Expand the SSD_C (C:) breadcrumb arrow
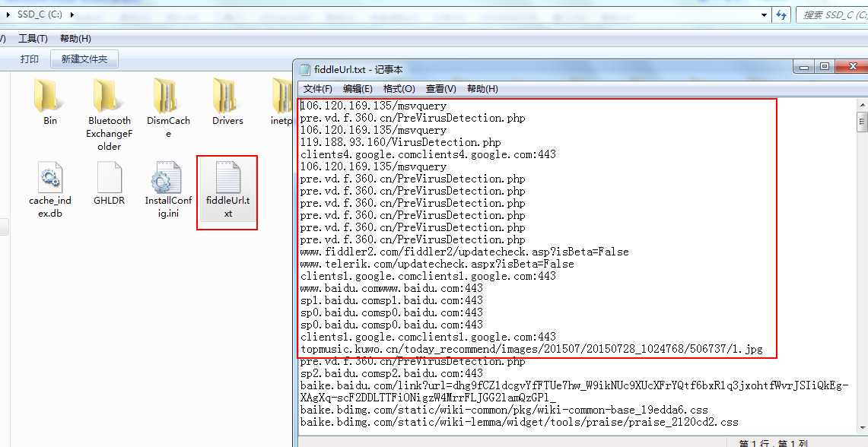The image size is (868, 447). pyautogui.click(x=72, y=14)
